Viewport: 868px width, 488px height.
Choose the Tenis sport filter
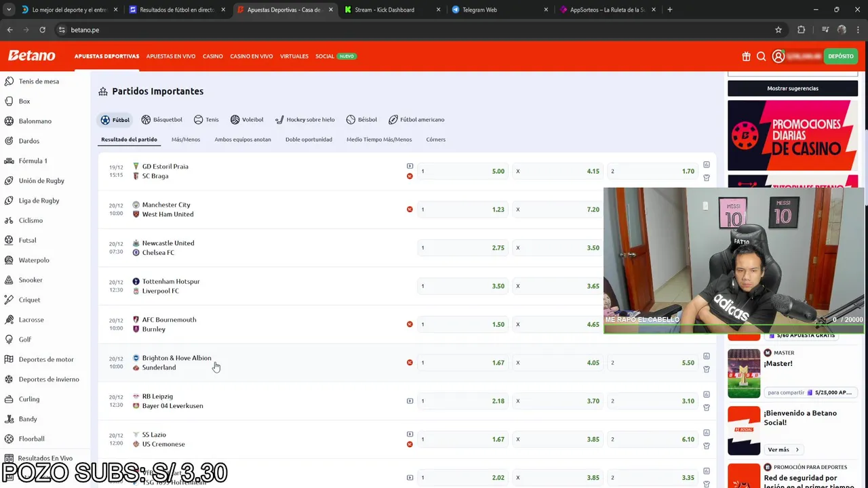206,119
